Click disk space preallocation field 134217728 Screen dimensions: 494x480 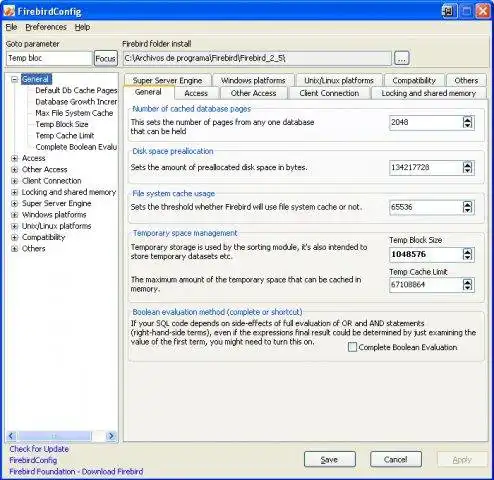pyautogui.click(x=426, y=167)
